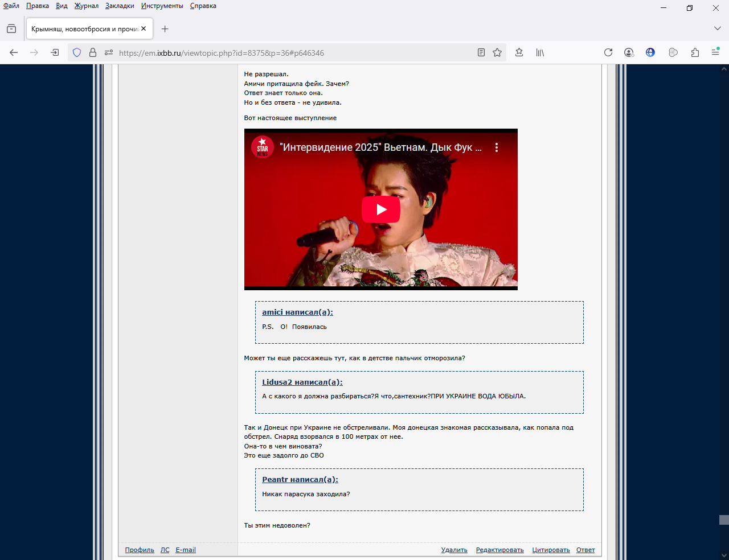
Task: Click the Редактировать link
Action: (x=499, y=550)
